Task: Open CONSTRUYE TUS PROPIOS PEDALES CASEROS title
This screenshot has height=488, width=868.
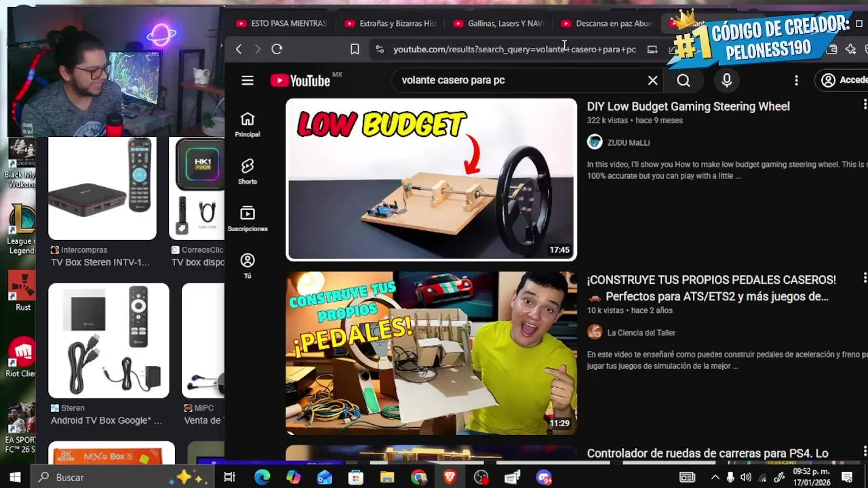Action: [711, 288]
